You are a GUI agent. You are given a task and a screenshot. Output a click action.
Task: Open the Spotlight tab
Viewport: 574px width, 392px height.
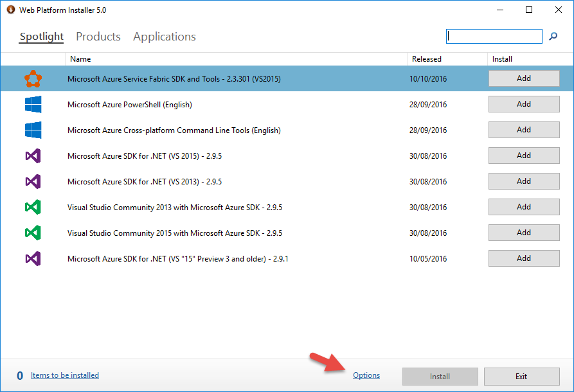tap(41, 37)
